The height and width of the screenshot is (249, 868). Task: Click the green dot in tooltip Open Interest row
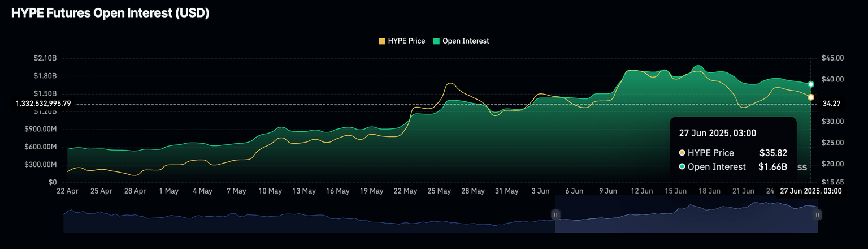pos(682,167)
